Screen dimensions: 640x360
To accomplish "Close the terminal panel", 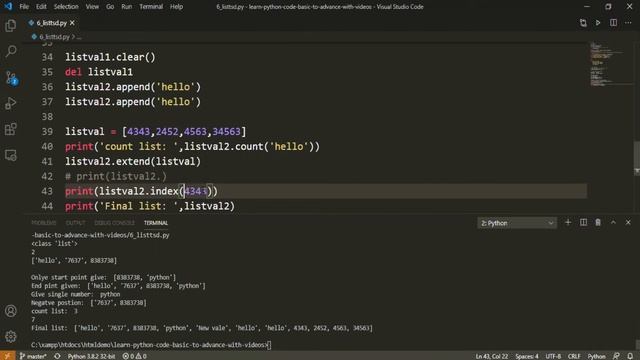I will click(x=628, y=222).
